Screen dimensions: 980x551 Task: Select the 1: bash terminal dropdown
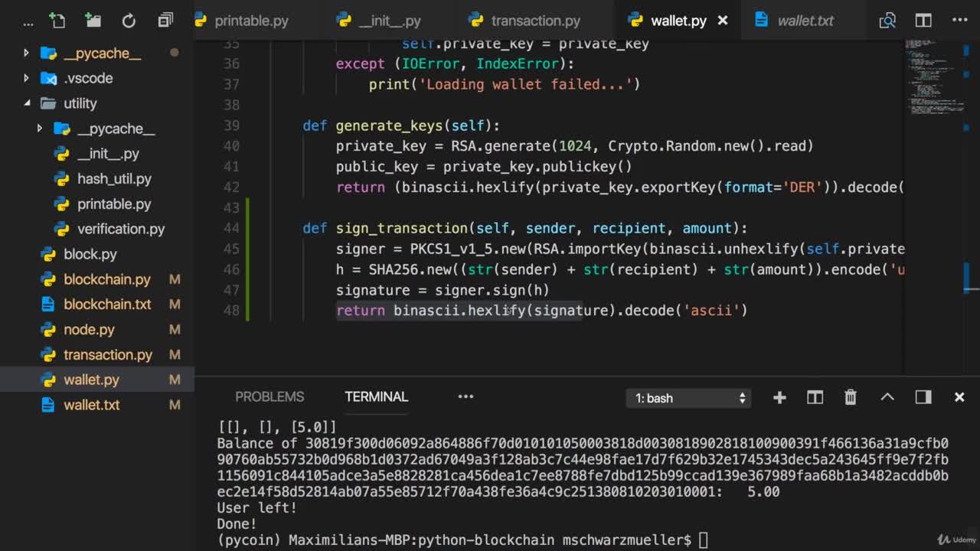pos(689,398)
